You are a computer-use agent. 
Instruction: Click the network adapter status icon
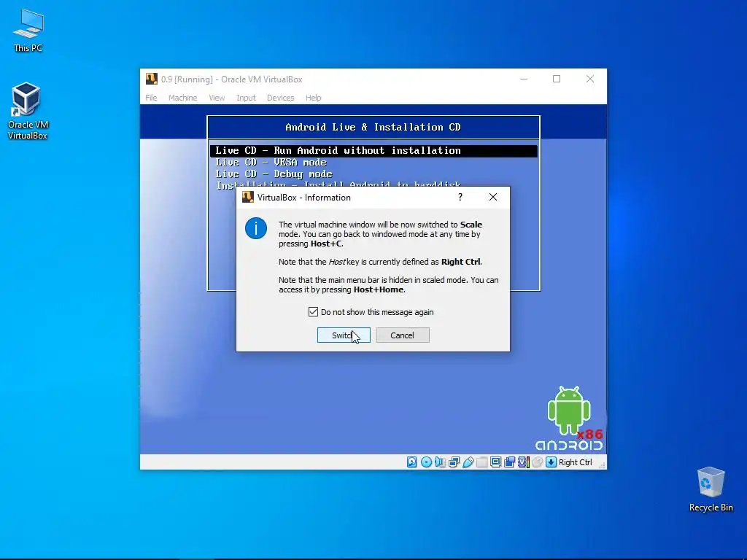click(x=454, y=462)
